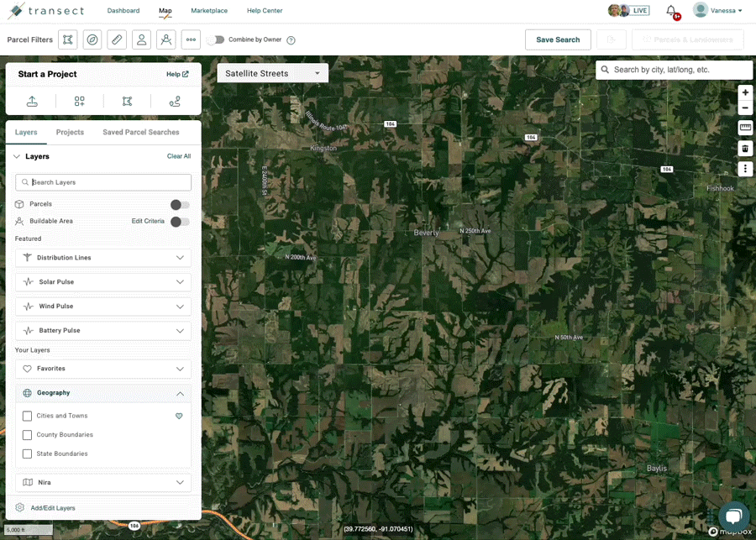This screenshot has height=540, width=756.
Task: Open the Satellite Streets basemap dropdown
Action: [273, 73]
